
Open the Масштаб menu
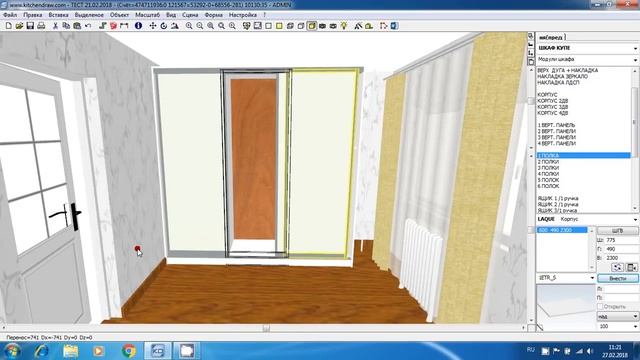coord(147,15)
